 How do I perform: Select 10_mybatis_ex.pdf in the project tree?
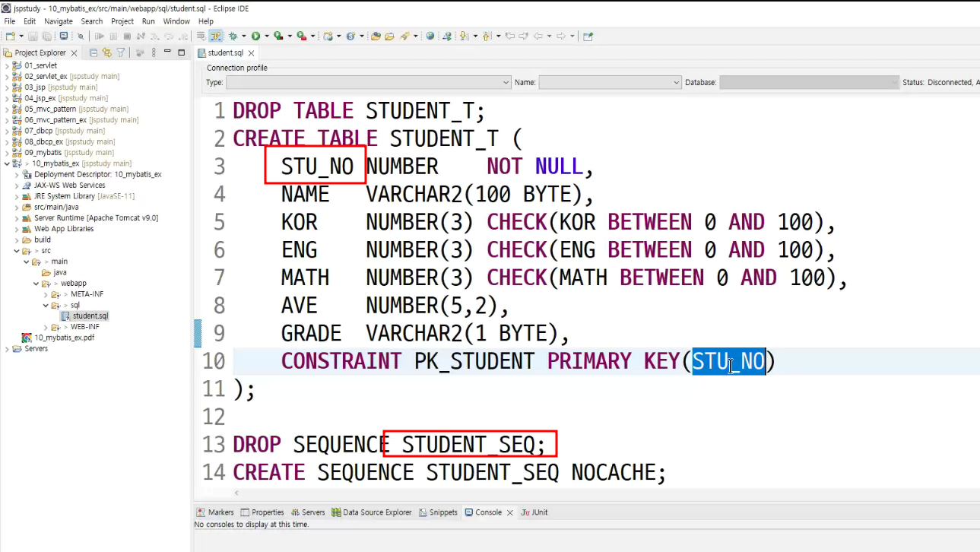[x=59, y=338]
